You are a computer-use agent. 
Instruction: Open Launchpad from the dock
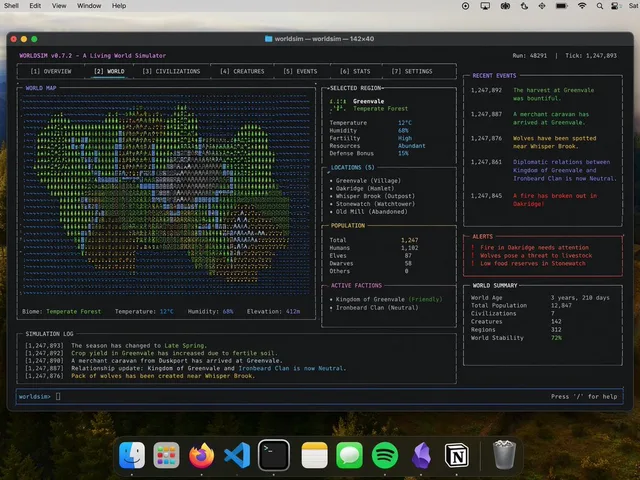point(166,455)
